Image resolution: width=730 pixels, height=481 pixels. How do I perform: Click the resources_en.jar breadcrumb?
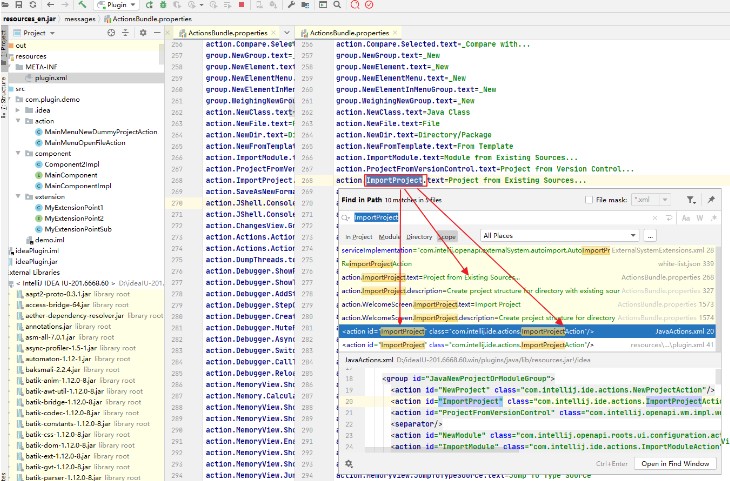(x=29, y=19)
